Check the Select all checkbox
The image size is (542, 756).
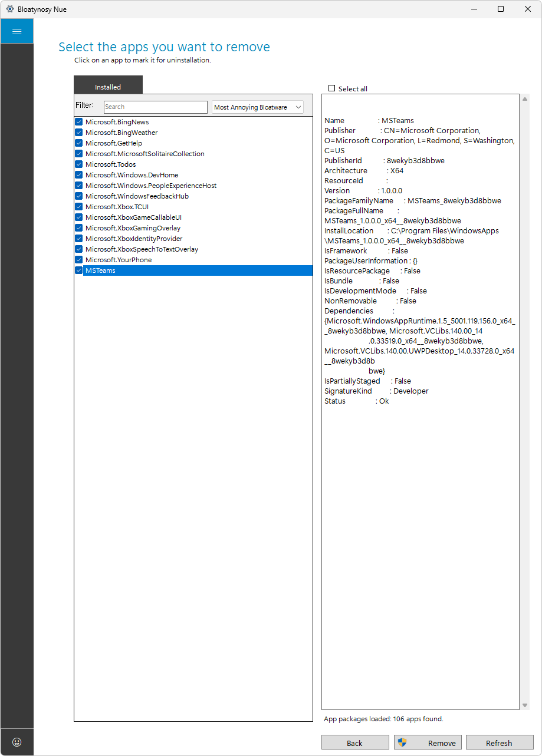(332, 88)
